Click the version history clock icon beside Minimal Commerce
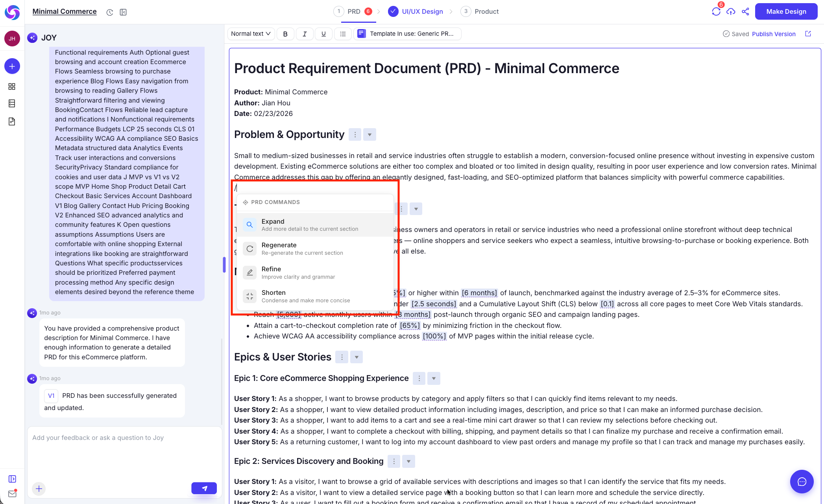Screen dimensions: 824x504 110,12
